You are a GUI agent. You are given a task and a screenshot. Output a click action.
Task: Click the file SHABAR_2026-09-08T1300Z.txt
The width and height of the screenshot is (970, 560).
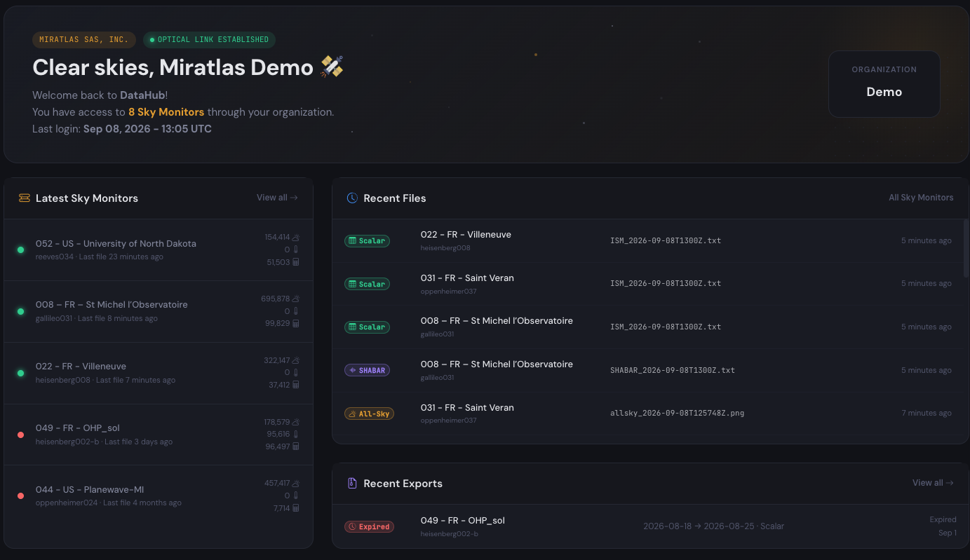[x=673, y=370]
